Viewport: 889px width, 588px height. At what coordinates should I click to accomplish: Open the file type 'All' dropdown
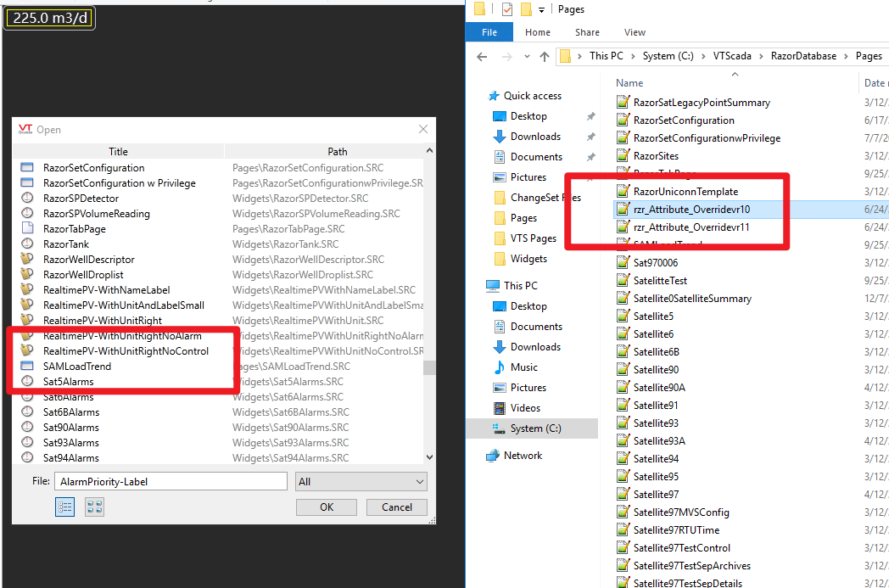[361, 482]
